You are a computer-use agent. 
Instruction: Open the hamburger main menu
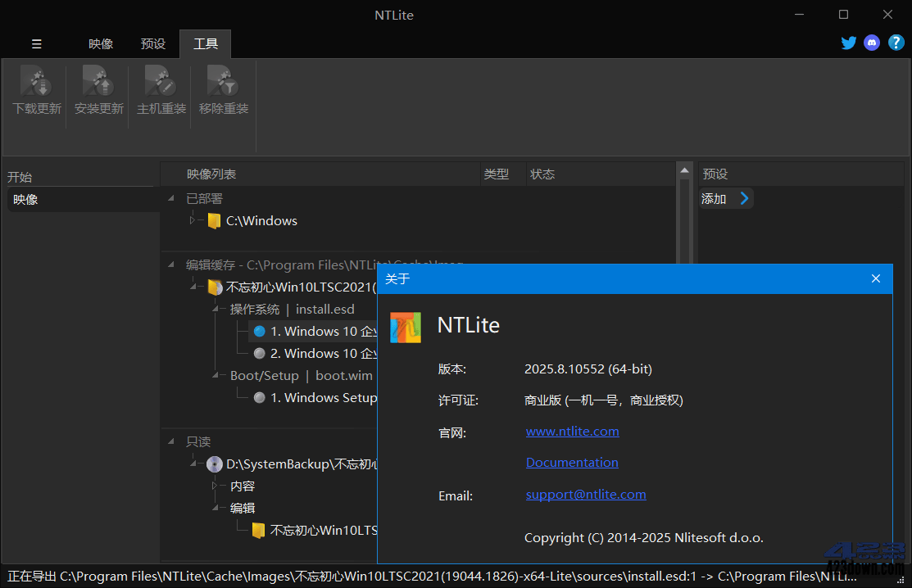tap(36, 43)
